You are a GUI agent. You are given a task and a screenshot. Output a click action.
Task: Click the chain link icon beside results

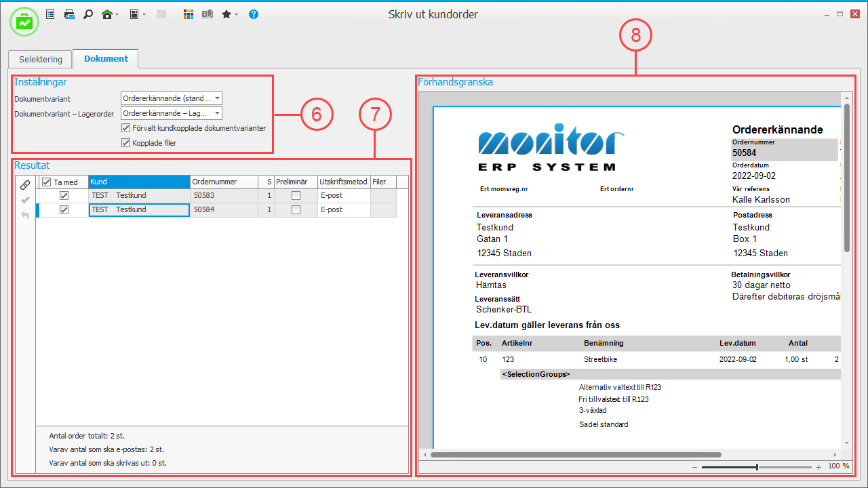tap(25, 184)
